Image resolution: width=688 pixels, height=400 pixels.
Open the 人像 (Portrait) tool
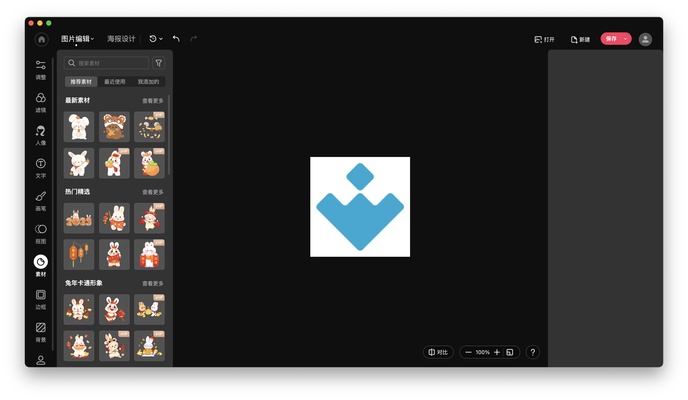pos(41,135)
